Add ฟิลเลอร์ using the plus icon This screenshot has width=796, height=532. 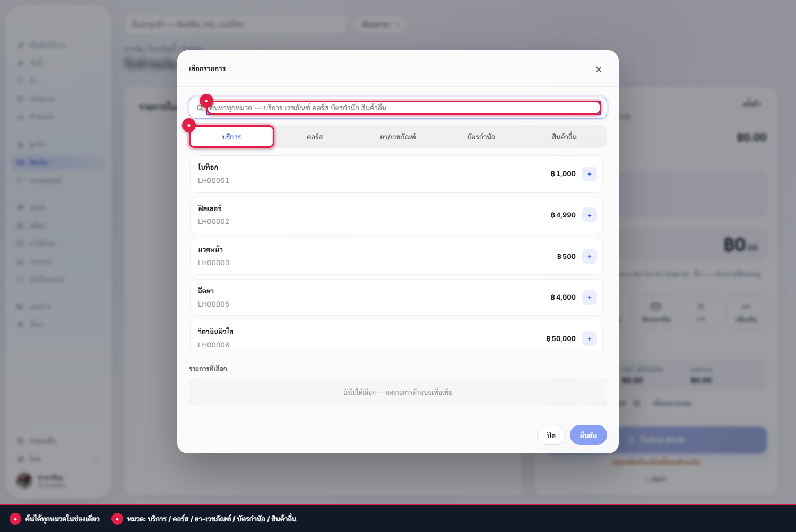pyautogui.click(x=590, y=215)
